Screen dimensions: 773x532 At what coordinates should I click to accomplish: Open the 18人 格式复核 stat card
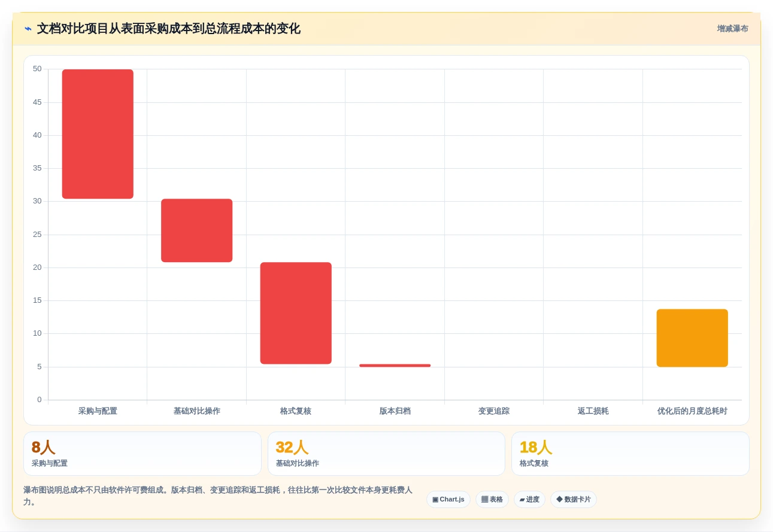[x=630, y=454]
